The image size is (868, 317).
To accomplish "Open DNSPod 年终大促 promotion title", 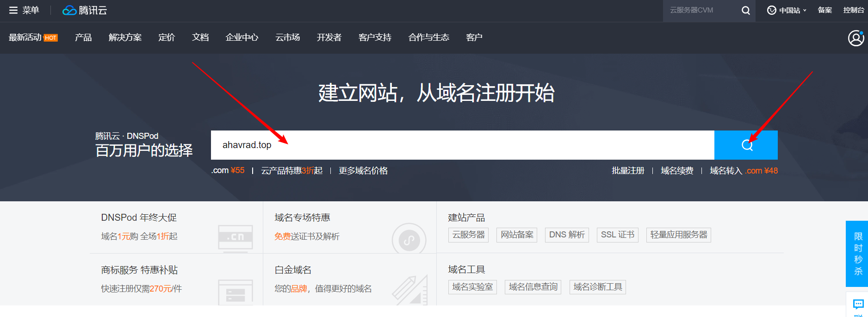I will click(x=139, y=218).
